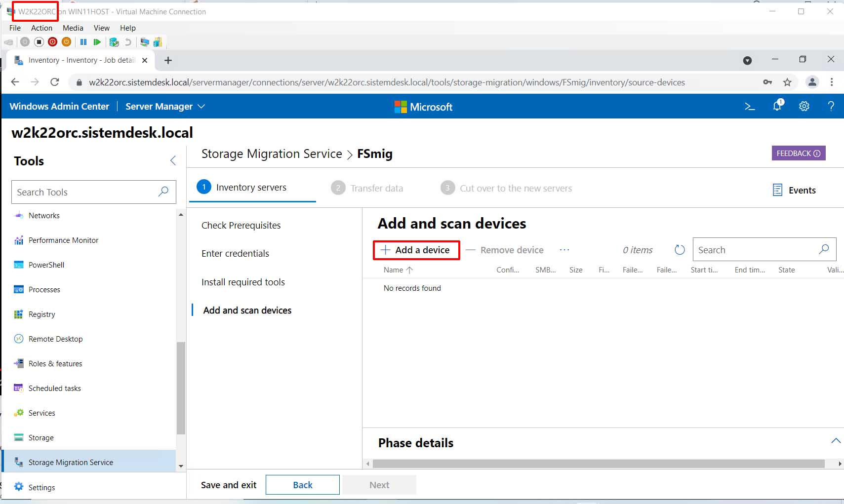Click the Back button
The height and width of the screenshot is (504, 844).
(x=303, y=485)
